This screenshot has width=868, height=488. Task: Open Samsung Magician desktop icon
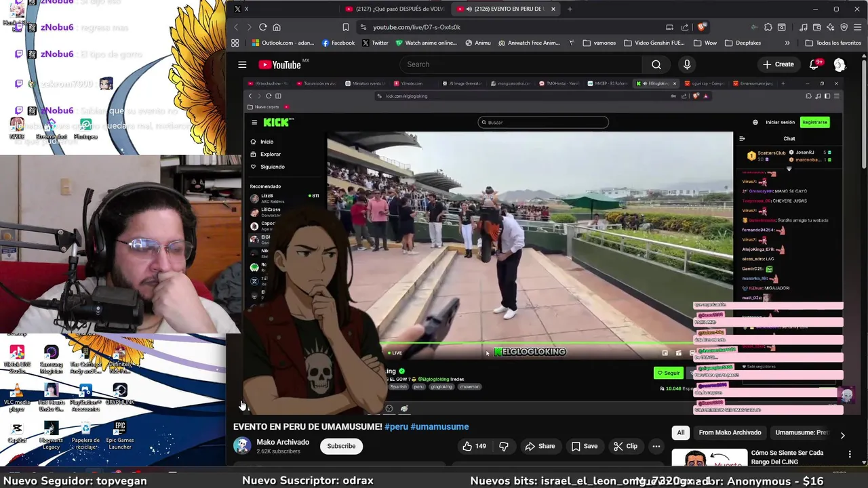[51, 359]
